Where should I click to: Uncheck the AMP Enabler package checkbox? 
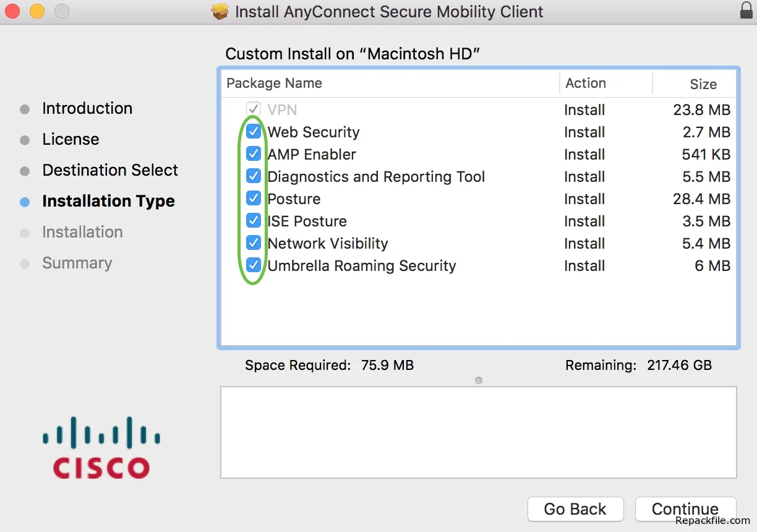tap(254, 154)
